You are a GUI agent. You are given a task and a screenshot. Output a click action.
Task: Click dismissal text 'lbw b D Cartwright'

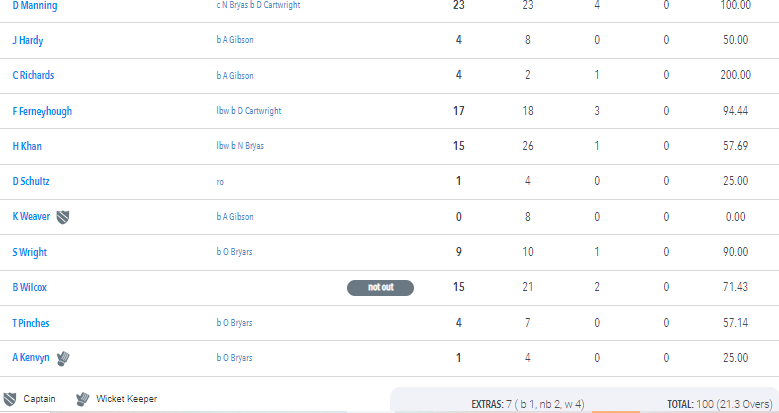click(249, 111)
